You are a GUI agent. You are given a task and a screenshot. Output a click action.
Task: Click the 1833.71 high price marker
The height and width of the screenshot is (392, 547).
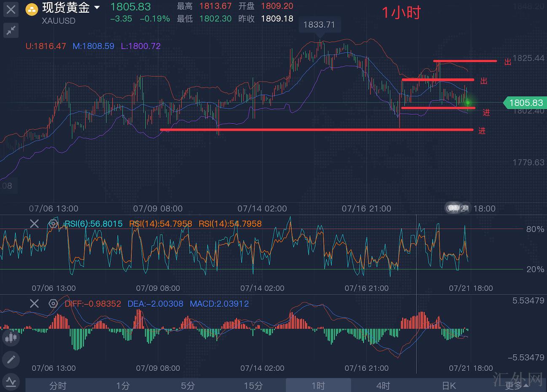[x=319, y=25]
